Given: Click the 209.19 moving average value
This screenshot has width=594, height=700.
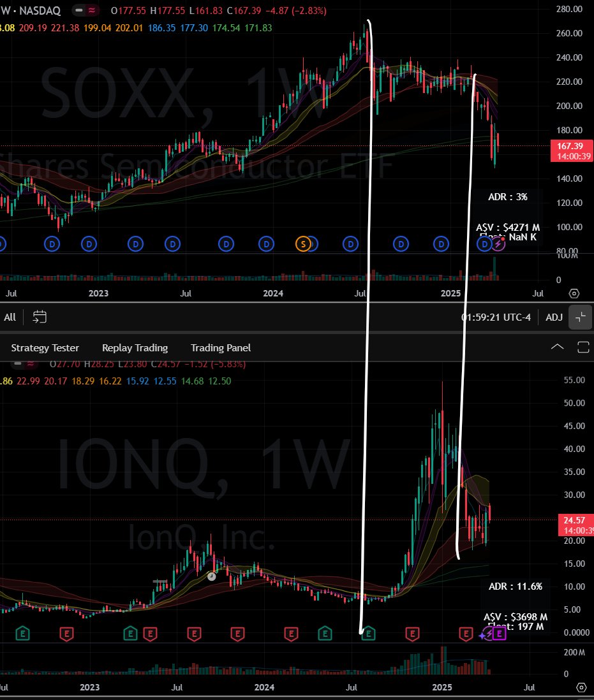Looking at the screenshot, I should pyautogui.click(x=33, y=27).
